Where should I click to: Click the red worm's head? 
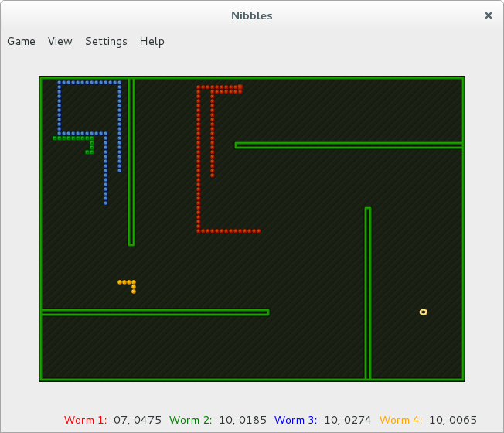click(x=240, y=87)
